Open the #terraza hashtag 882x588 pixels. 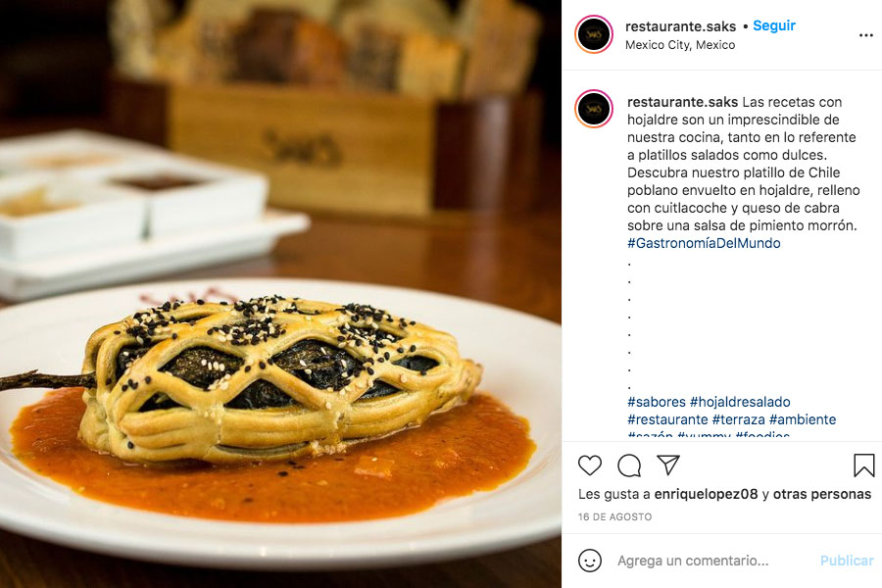point(739,419)
